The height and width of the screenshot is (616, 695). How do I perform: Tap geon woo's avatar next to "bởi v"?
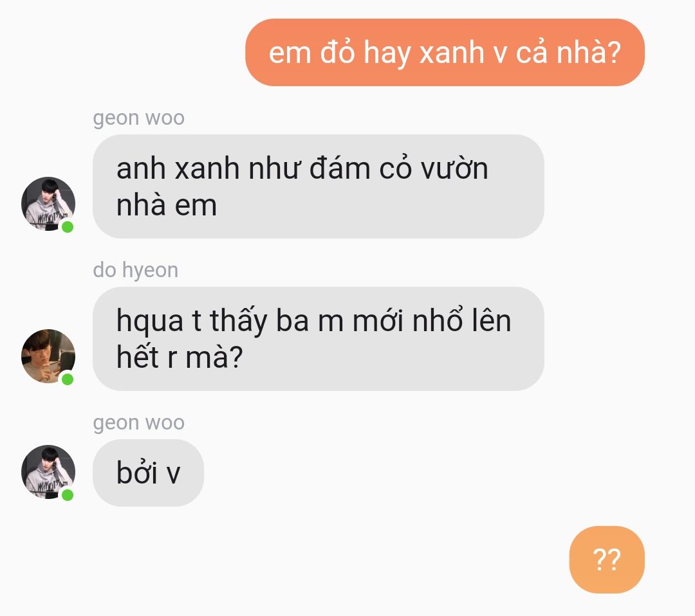pos(48,472)
